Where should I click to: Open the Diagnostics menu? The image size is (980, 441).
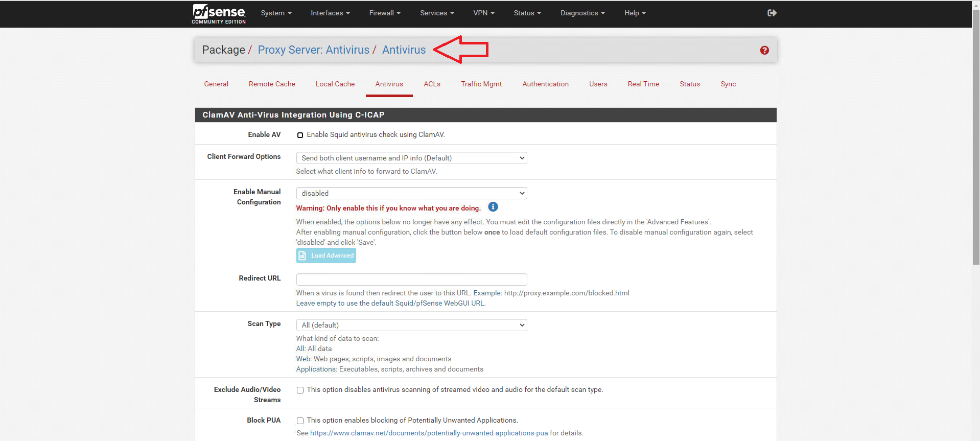(582, 13)
